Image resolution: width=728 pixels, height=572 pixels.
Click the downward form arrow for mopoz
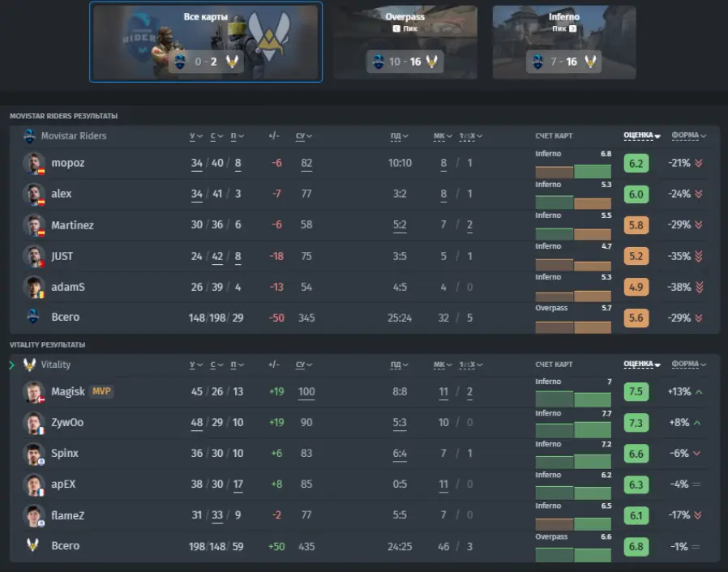pos(699,163)
